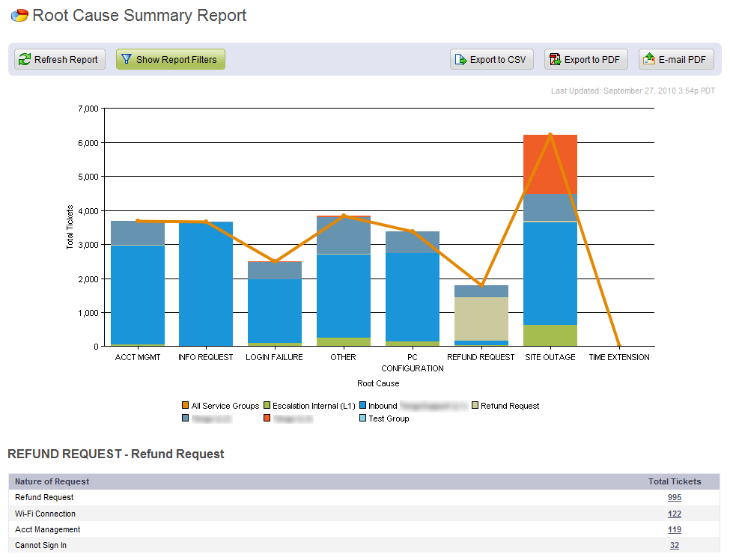Click the funnel filter icon
The image size is (730, 560).
[x=127, y=60]
